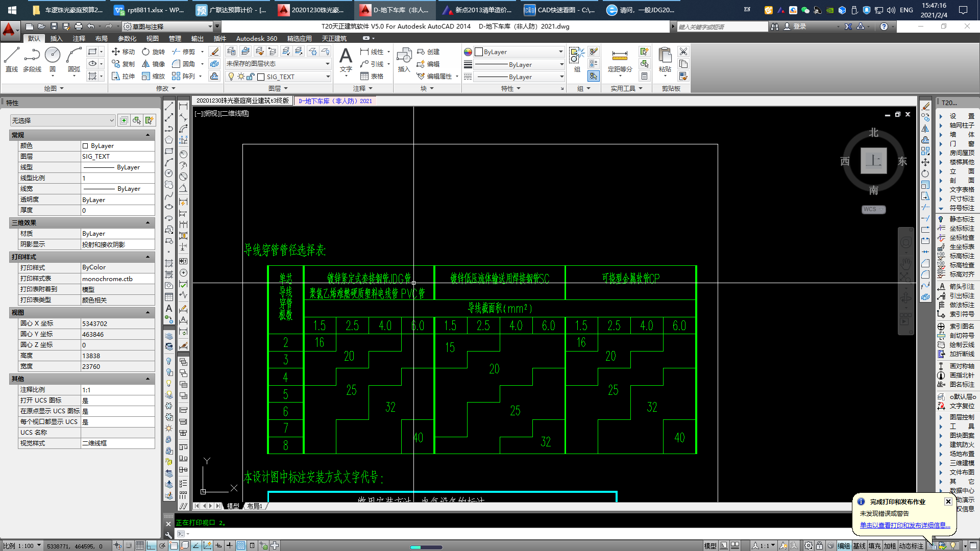Click the 镜像 (Mirror) tool
This screenshot has height=551, width=980.
point(153,64)
